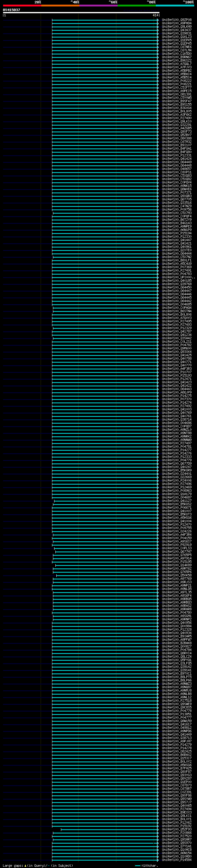Image resolution: width=197 pixels, height=868 pixels.
Task: Select label UniRef100_C6TNE6
Action: click(176, 47)
